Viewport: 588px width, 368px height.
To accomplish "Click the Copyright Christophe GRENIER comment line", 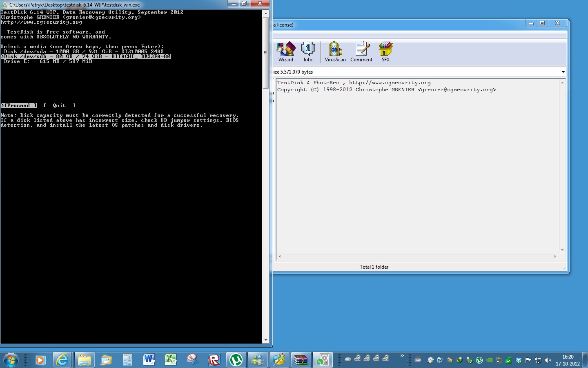I will click(387, 90).
